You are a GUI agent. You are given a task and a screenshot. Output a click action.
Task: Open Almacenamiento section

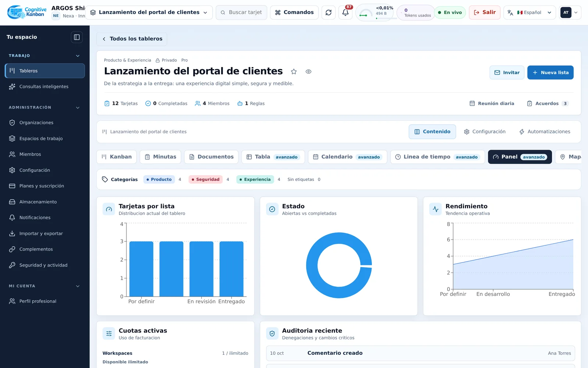point(45,202)
